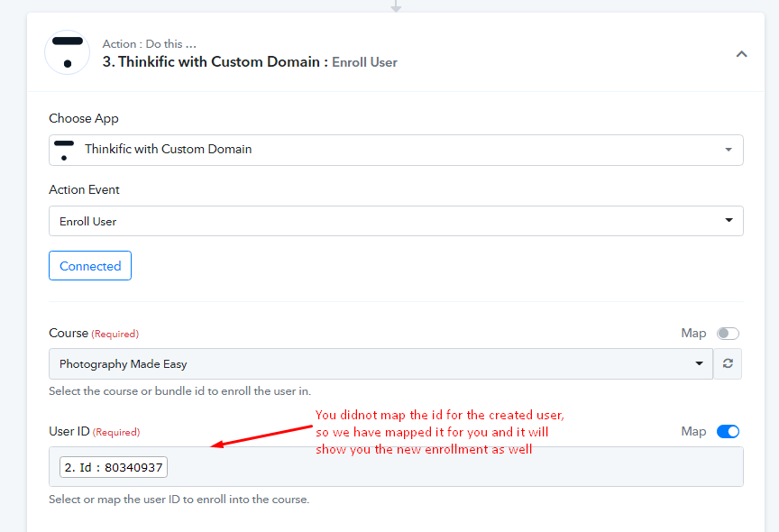Open the Choose App dropdown
Viewport: 779px width, 532px height.
tap(396, 150)
